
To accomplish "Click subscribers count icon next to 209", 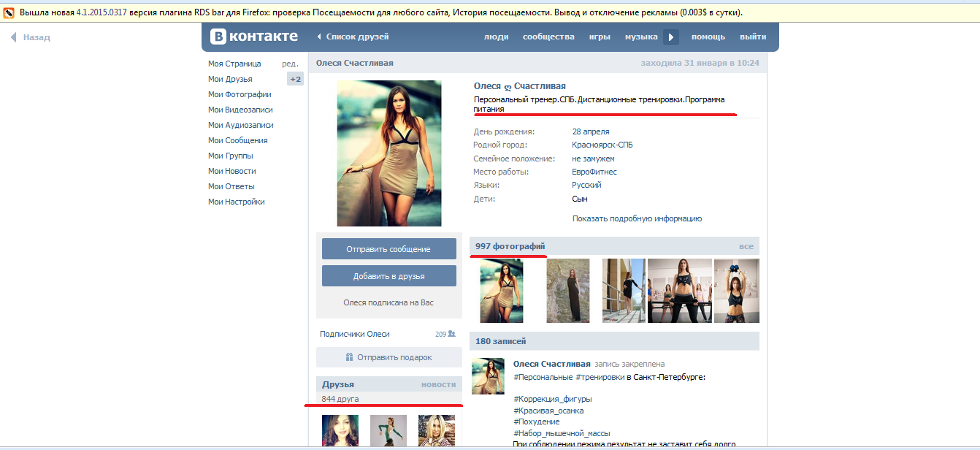I will point(451,334).
